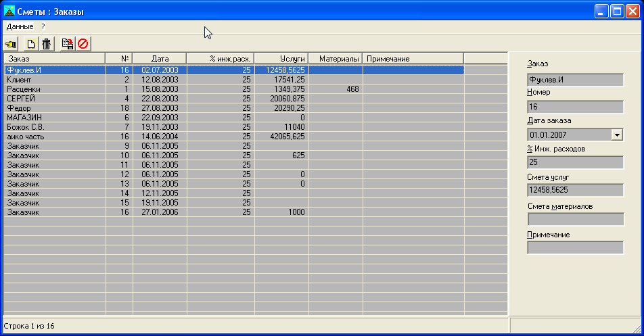Screen dimensions: 644x336
Task: Click the № column header
Action: point(119,59)
